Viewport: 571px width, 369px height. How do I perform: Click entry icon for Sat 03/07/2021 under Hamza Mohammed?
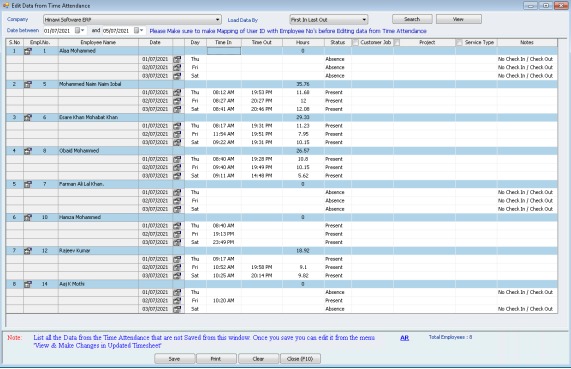click(177, 242)
